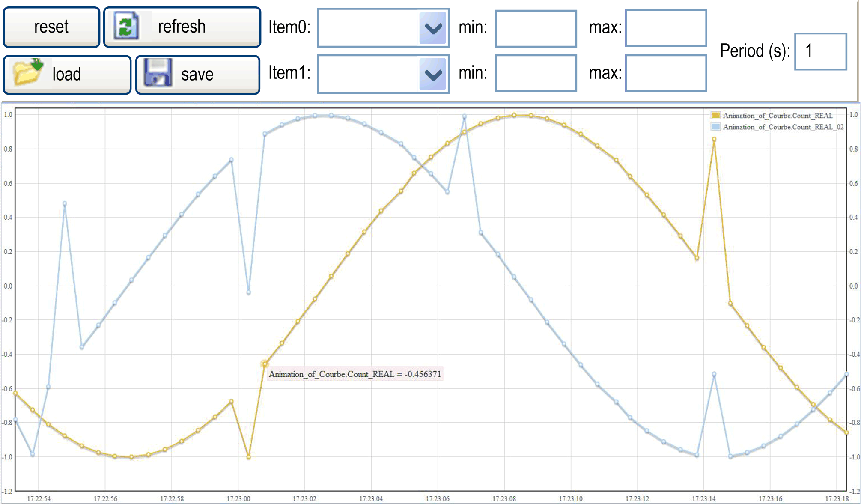The image size is (861, 504).
Task: Click the 17:23:00 time axis label
Action: [x=238, y=498]
